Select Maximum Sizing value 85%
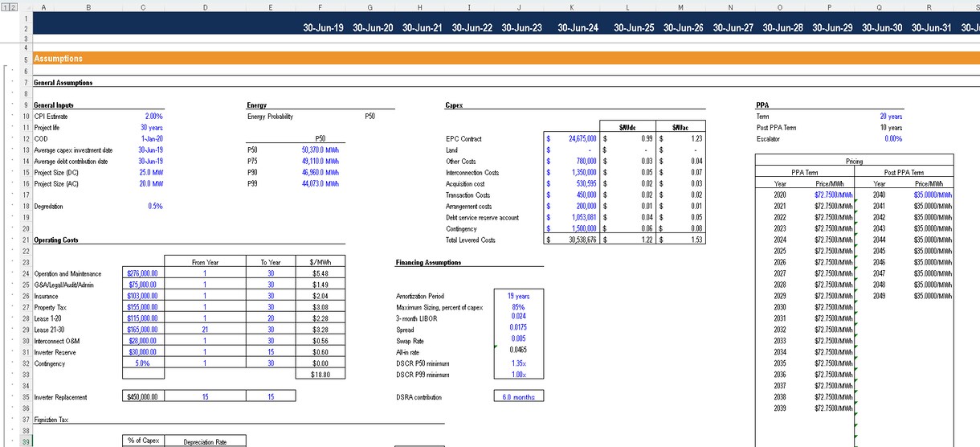Viewport: 980px width, 447px height. [x=518, y=308]
